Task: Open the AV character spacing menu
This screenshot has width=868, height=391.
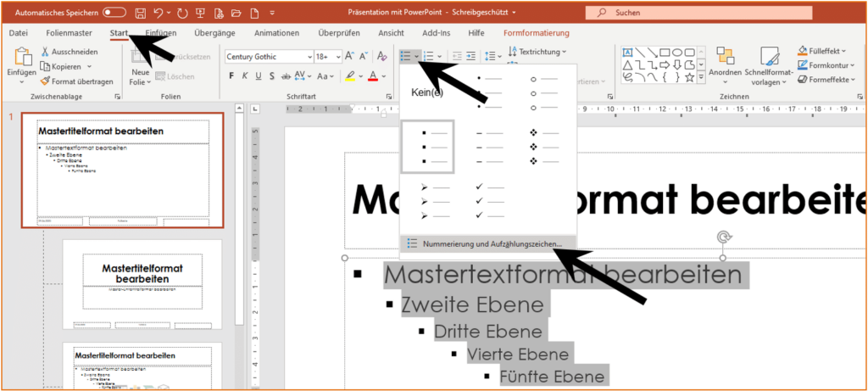Action: pyautogui.click(x=303, y=75)
